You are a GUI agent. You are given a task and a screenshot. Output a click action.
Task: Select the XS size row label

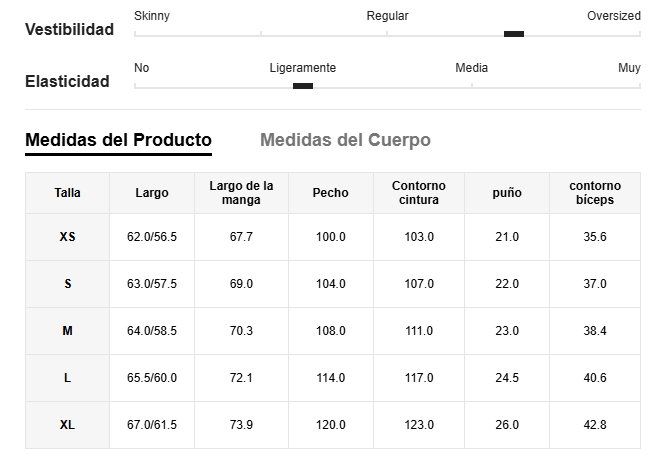(x=67, y=237)
